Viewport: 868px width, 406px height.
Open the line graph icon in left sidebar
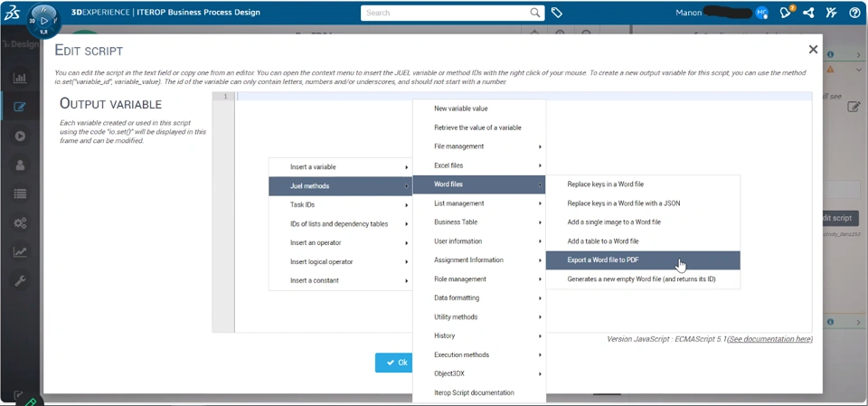click(20, 252)
